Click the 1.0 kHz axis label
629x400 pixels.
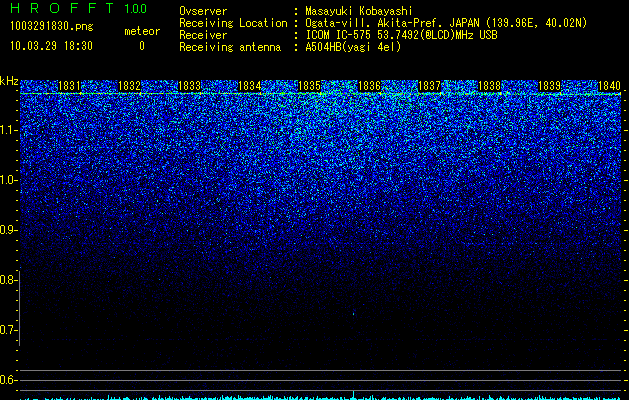pos(8,180)
